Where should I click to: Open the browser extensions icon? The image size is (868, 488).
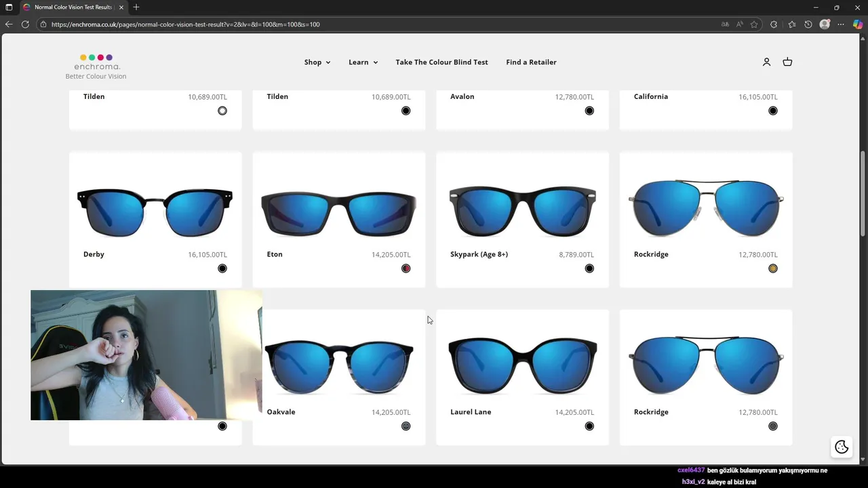[774, 24]
